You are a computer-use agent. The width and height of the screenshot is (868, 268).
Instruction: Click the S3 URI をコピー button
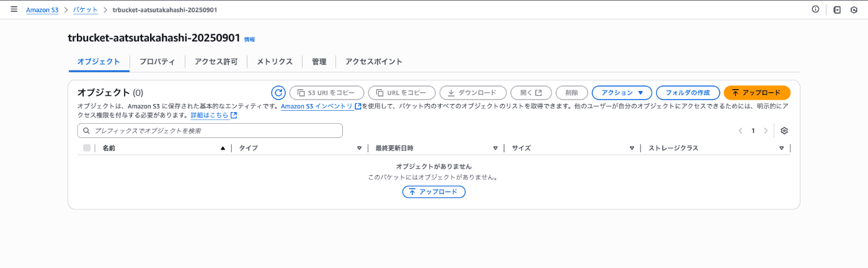pos(327,93)
